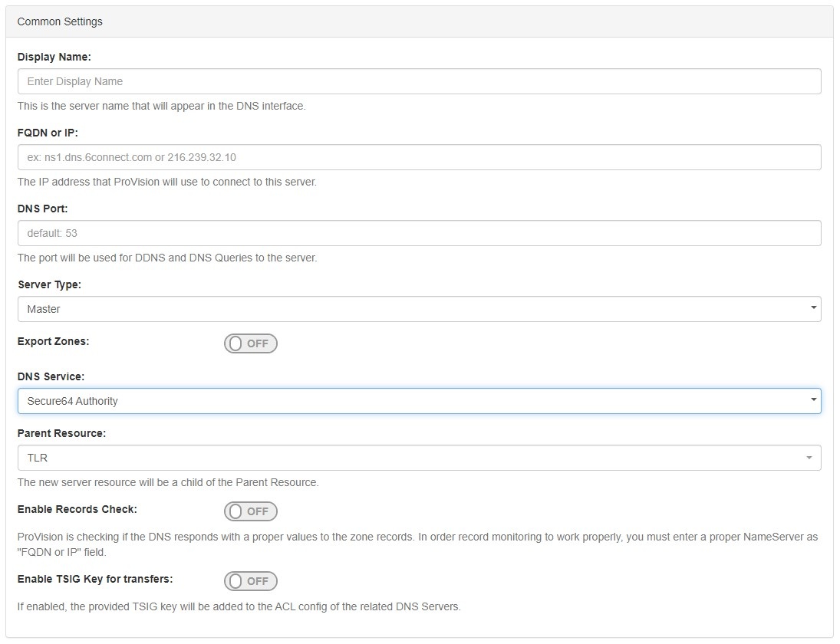Click the "Server Type:" field label
Screen dimensions: 840x644
(x=49, y=284)
